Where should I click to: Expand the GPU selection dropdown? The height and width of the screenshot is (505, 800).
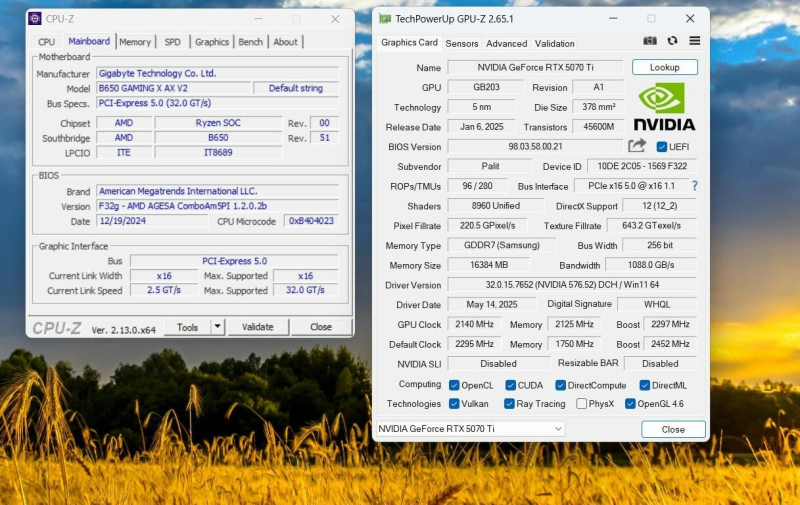pos(557,429)
